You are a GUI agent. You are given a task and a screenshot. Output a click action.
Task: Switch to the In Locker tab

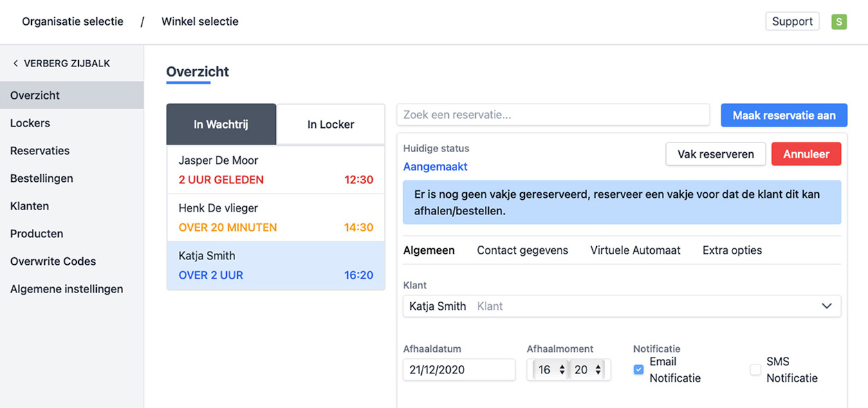pyautogui.click(x=331, y=124)
